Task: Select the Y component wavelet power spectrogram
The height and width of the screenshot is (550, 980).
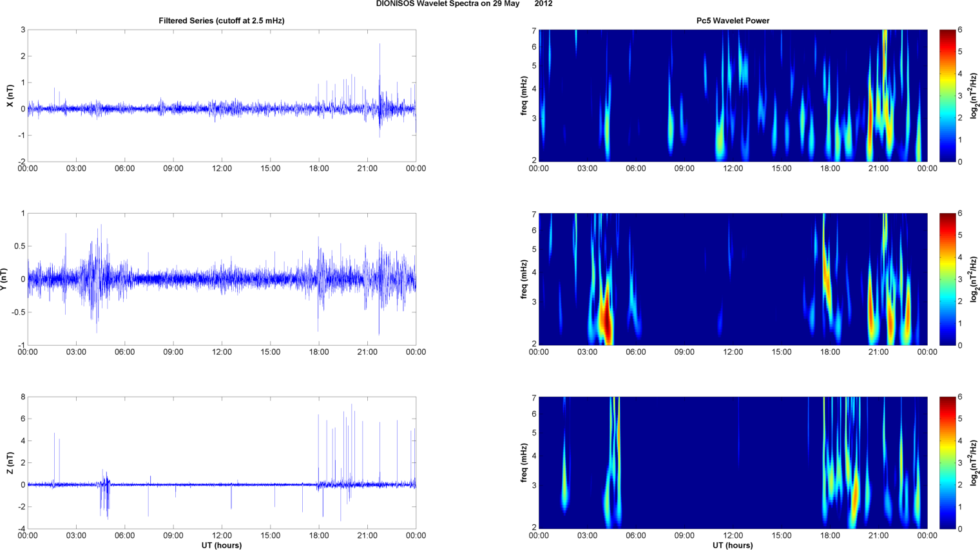Action: click(733, 280)
